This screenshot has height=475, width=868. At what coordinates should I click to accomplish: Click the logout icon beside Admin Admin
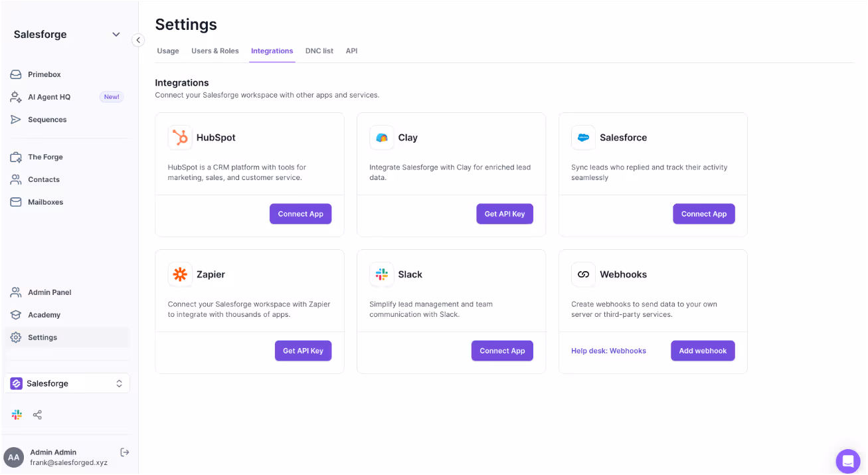click(124, 452)
